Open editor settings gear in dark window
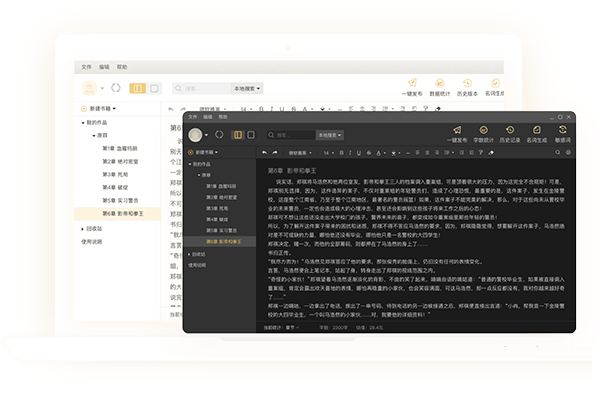The image size is (600, 393). tap(568, 152)
